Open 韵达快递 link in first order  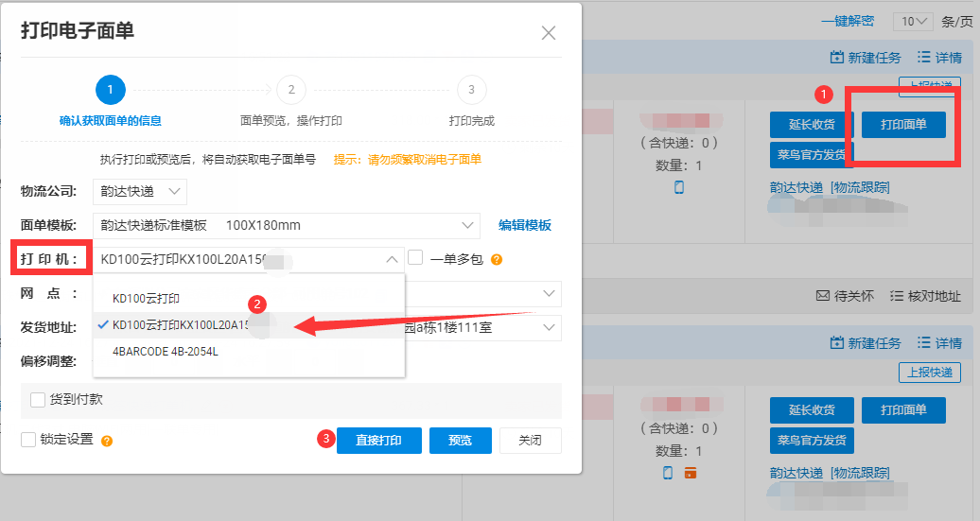(796, 187)
